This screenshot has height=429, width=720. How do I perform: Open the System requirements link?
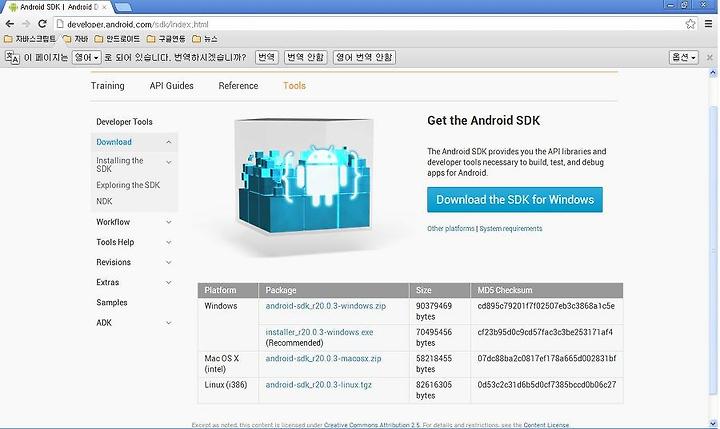(x=511, y=229)
